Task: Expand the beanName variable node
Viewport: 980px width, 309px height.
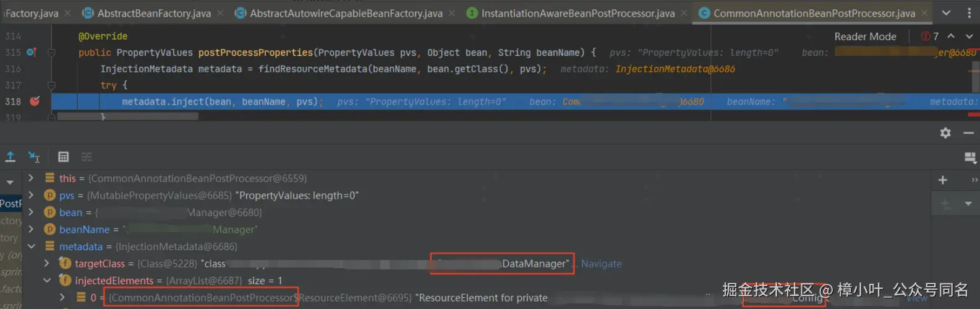Action: tap(31, 229)
